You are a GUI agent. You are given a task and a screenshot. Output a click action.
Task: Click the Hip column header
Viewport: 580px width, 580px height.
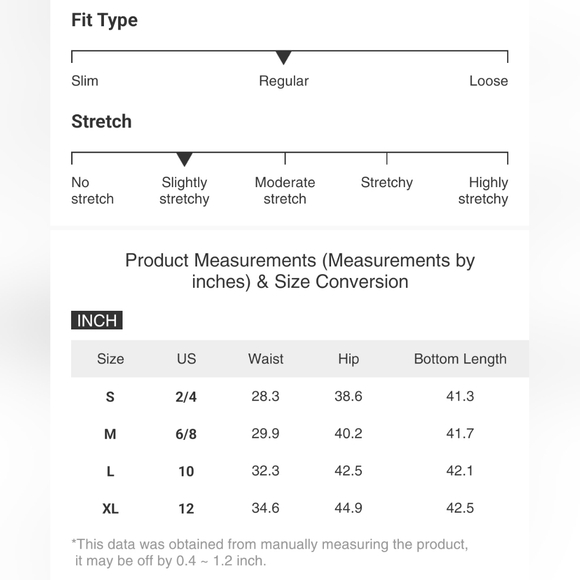coord(348,359)
